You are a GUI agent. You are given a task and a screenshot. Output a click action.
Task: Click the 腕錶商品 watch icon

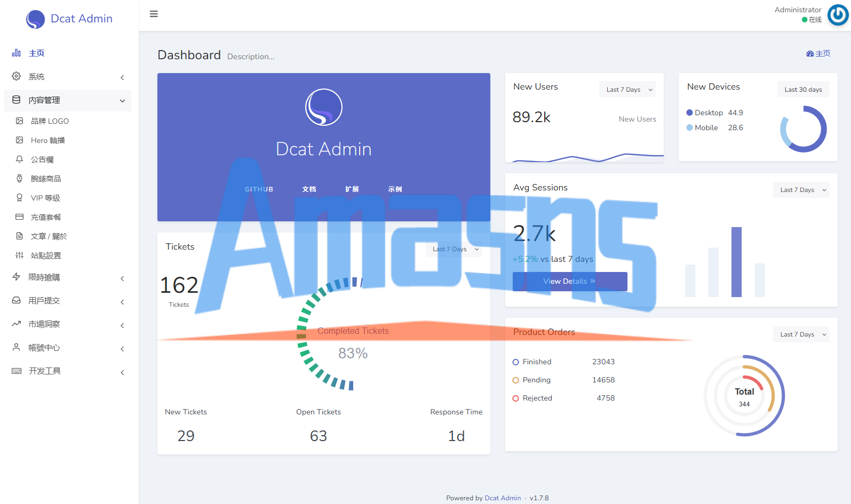click(20, 179)
